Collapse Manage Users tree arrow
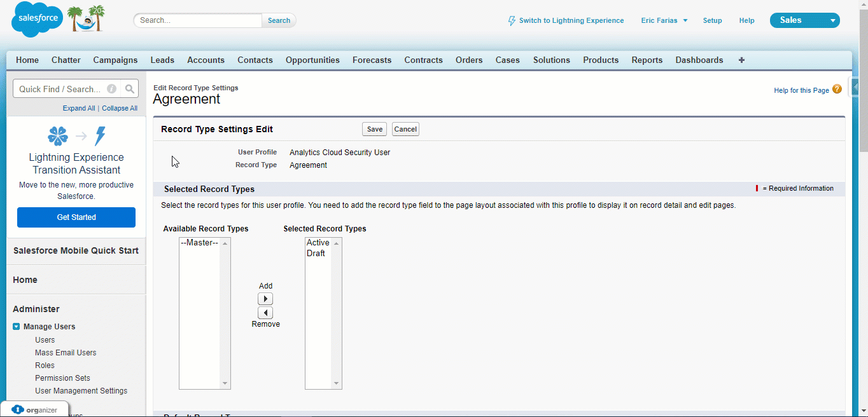This screenshot has height=417, width=868. (x=17, y=327)
